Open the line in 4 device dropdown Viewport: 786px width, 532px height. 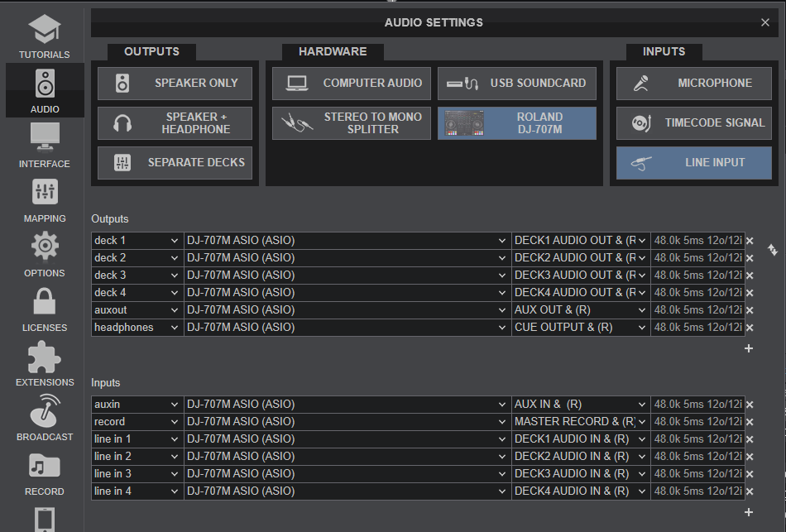click(347, 491)
